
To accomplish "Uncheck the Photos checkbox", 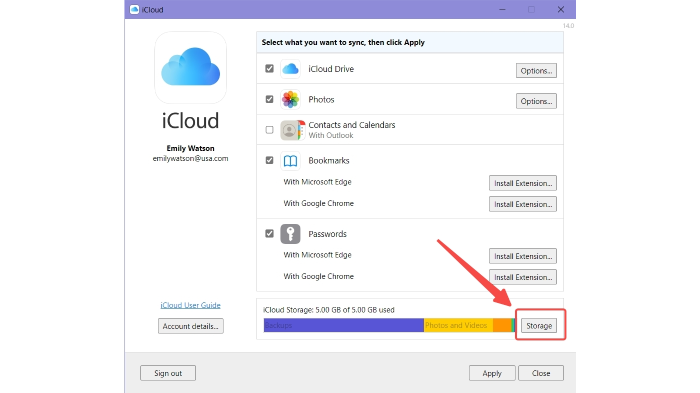I will coord(269,99).
